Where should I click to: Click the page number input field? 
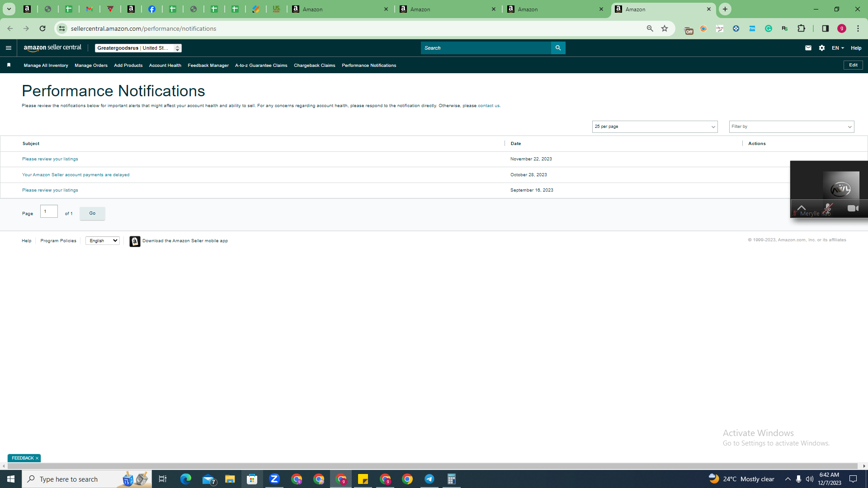pyautogui.click(x=49, y=211)
